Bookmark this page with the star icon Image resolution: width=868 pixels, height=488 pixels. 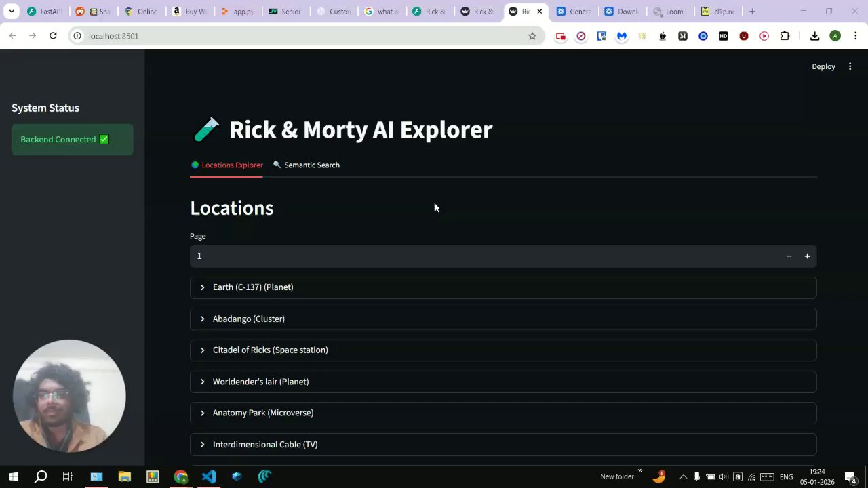[532, 36]
